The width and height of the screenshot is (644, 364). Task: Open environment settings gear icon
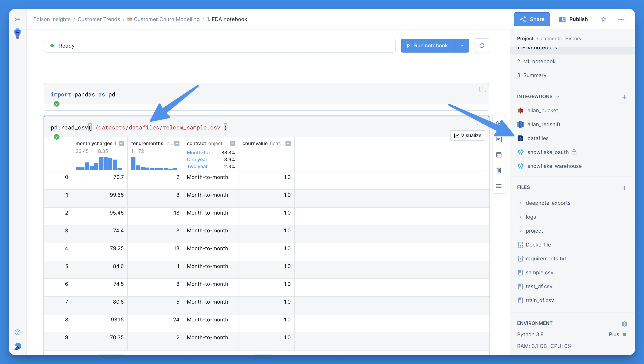point(624,324)
